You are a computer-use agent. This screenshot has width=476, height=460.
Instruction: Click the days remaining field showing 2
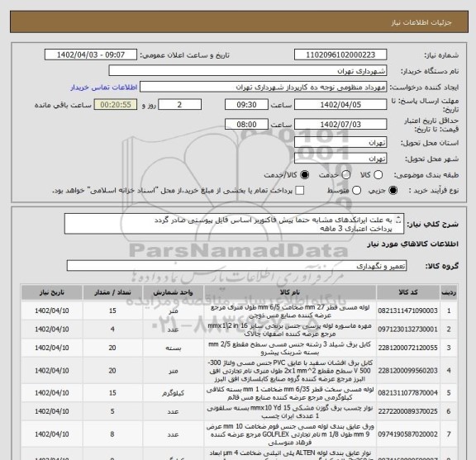179,105
